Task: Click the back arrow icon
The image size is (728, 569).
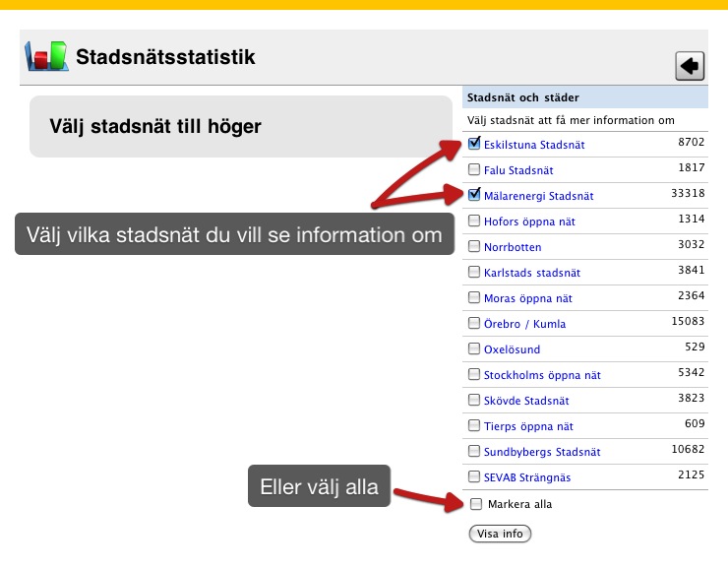Action: click(690, 66)
